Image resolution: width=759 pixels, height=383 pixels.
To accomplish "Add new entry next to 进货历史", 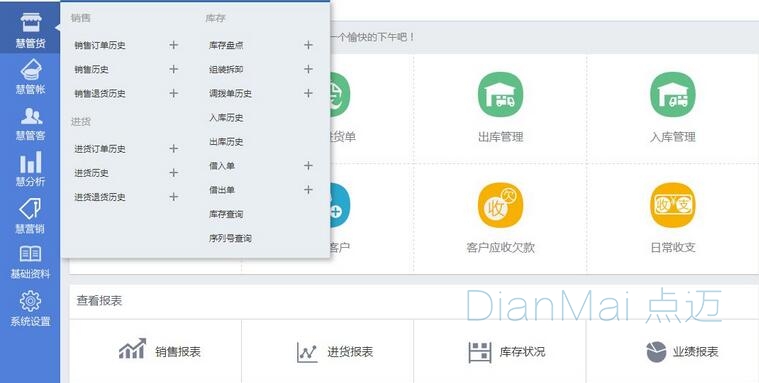I will tap(174, 173).
